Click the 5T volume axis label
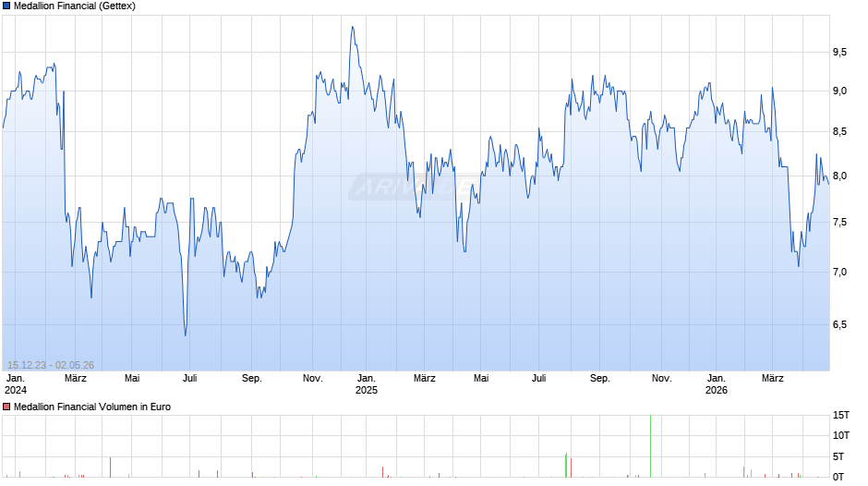868x486 pixels. pyautogui.click(x=838, y=456)
